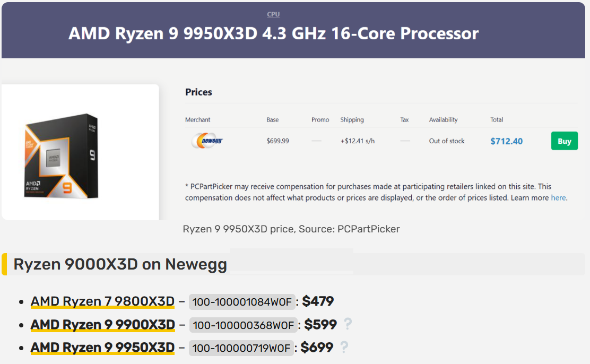Click the 100-100000719WOF part number tag
This screenshot has width=590, height=364.
pyautogui.click(x=241, y=348)
